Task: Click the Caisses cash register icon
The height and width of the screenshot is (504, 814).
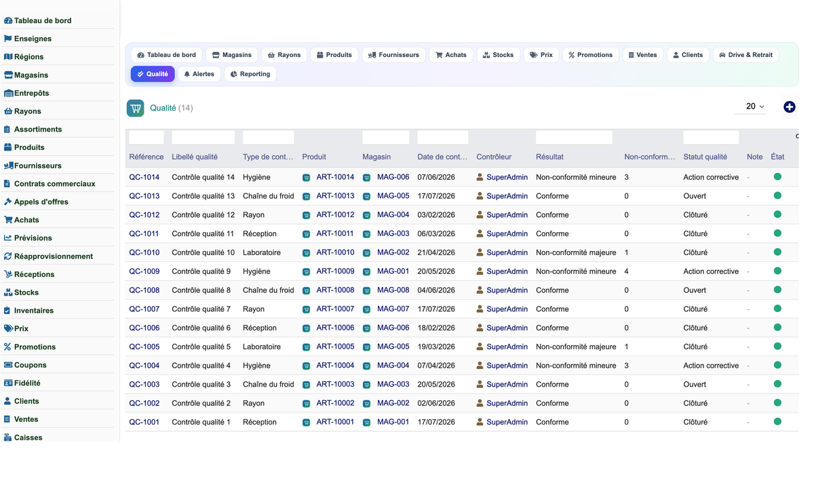Action: click(x=8, y=438)
